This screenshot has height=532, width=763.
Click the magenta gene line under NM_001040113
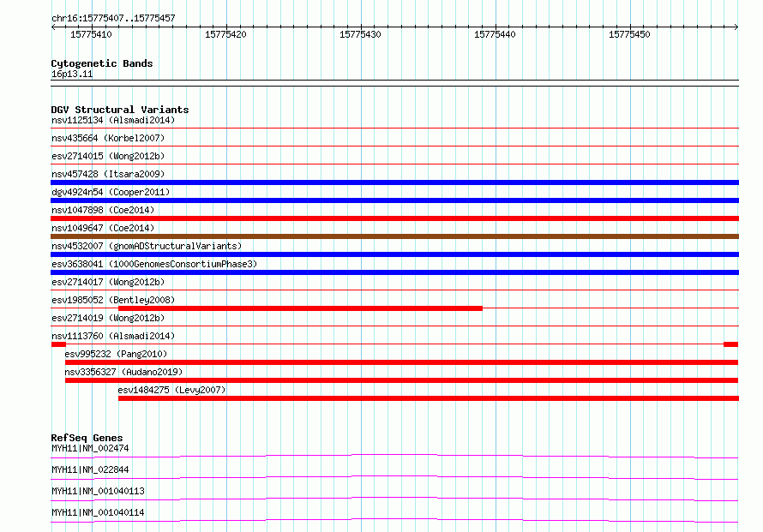coord(394,499)
